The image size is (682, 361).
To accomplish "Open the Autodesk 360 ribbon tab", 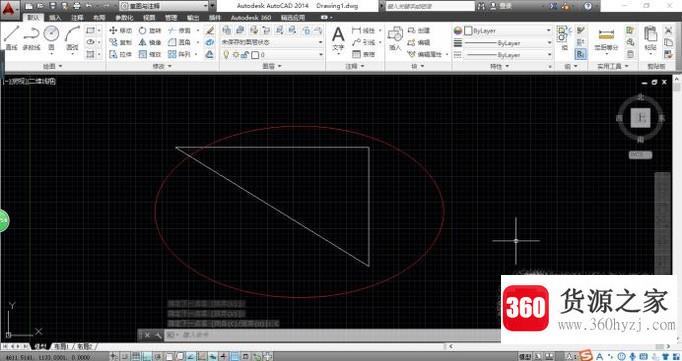I will 251,18.
